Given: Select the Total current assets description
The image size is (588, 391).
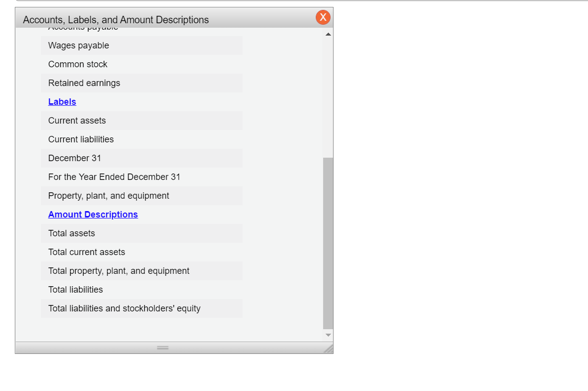Looking at the screenshot, I should pyautogui.click(x=142, y=252).
